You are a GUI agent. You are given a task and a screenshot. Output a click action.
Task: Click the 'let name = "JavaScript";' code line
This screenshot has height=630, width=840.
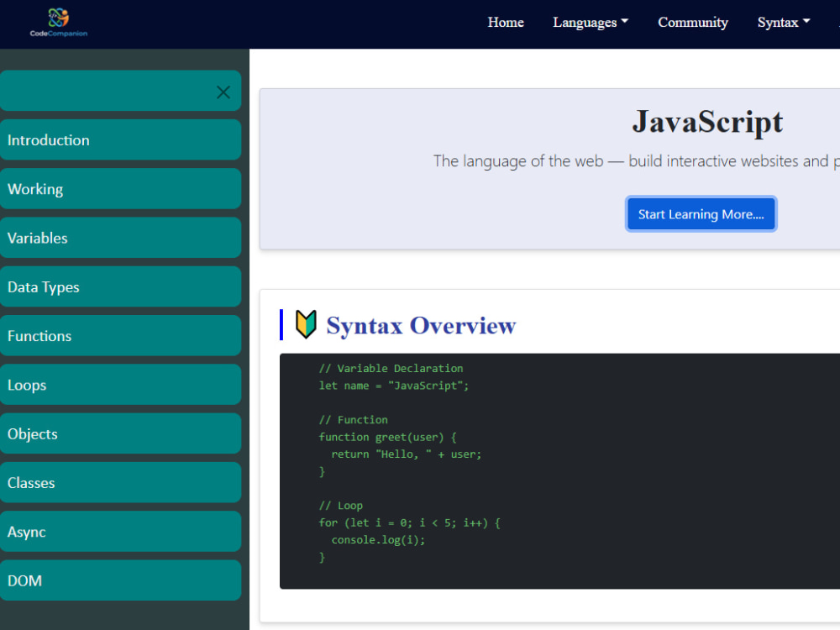[394, 386]
